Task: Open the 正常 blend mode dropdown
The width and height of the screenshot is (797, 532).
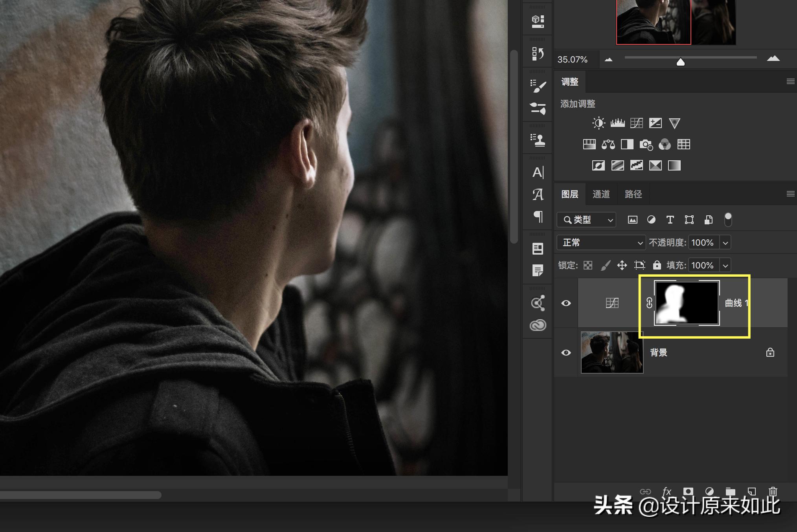Action: tap(601, 242)
